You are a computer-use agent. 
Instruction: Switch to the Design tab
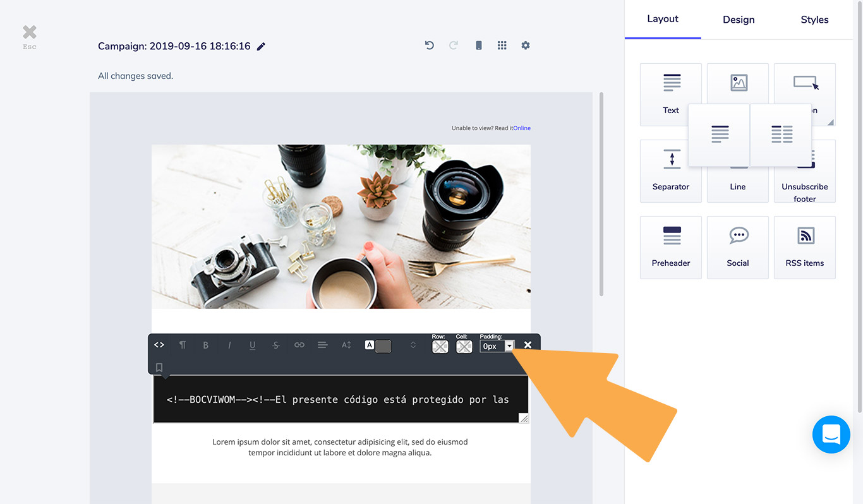coord(739,20)
